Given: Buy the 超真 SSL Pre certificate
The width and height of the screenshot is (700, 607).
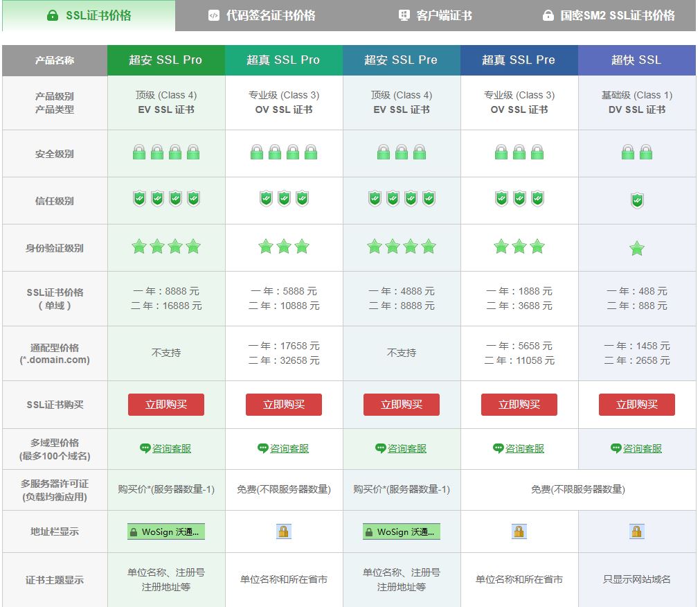Looking at the screenshot, I should coord(519,405).
